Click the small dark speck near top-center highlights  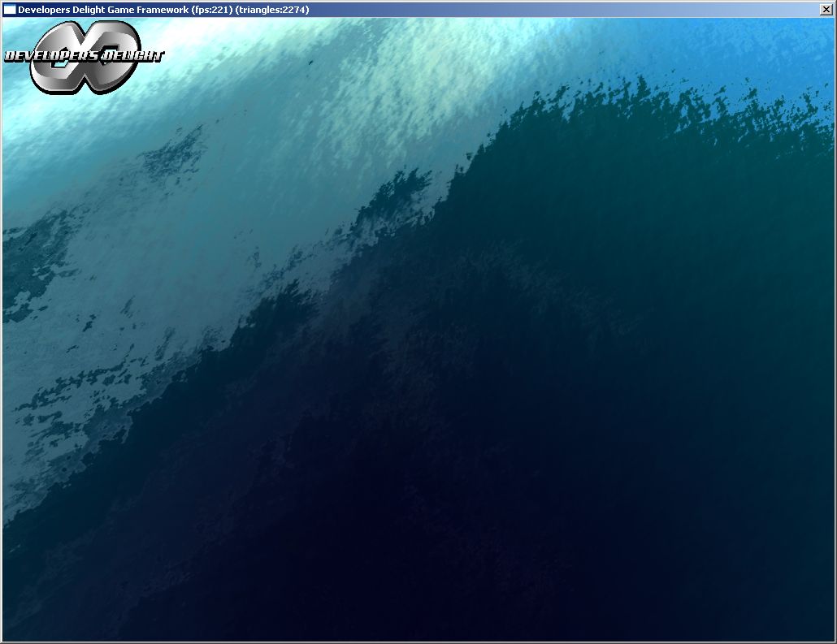tap(310, 63)
